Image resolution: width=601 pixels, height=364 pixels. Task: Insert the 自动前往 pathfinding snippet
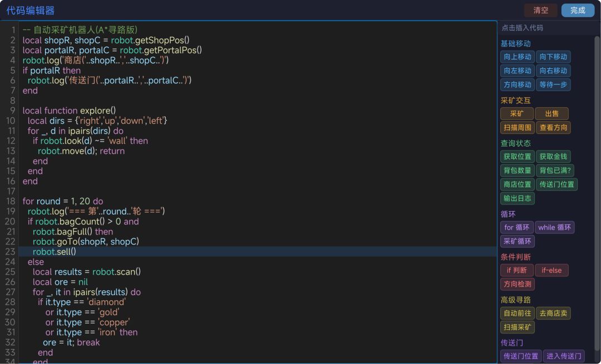coord(517,313)
